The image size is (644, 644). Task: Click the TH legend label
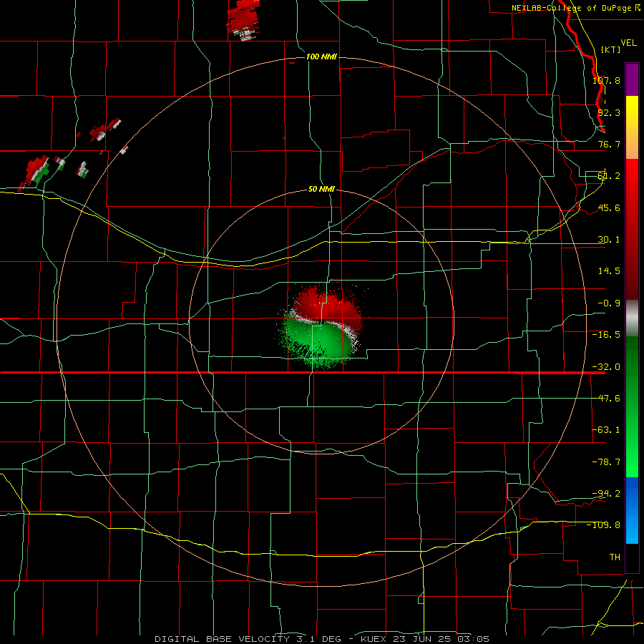[x=615, y=557]
